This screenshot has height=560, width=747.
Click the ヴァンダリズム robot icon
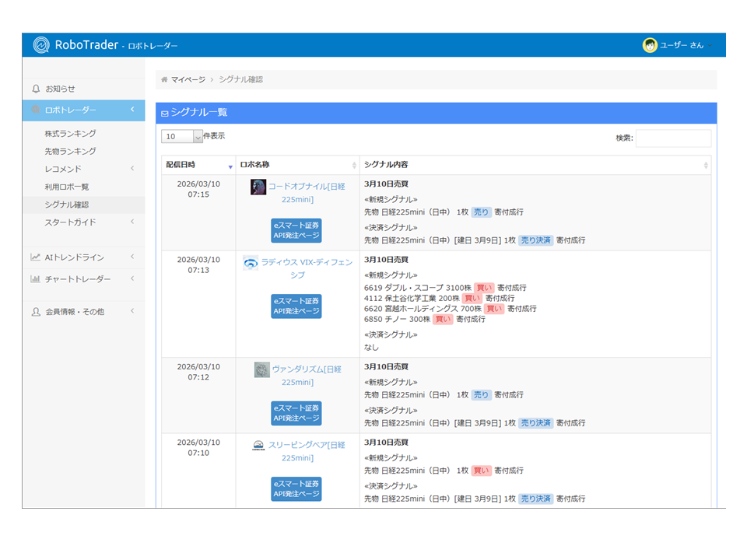[261, 370]
